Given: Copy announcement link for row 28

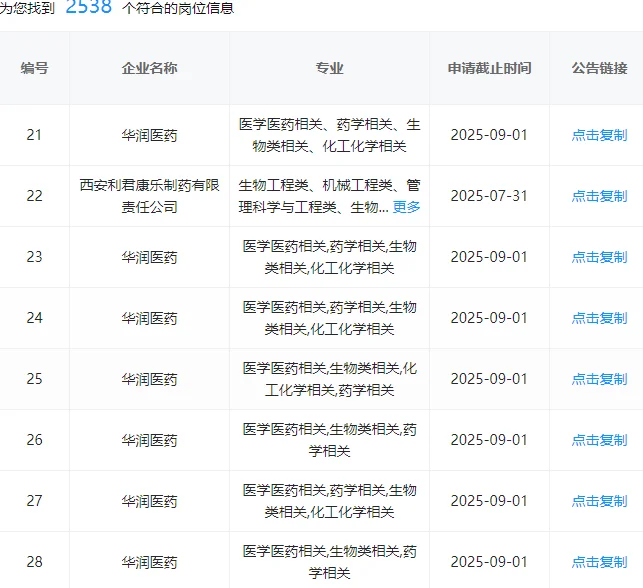Looking at the screenshot, I should (600, 562).
